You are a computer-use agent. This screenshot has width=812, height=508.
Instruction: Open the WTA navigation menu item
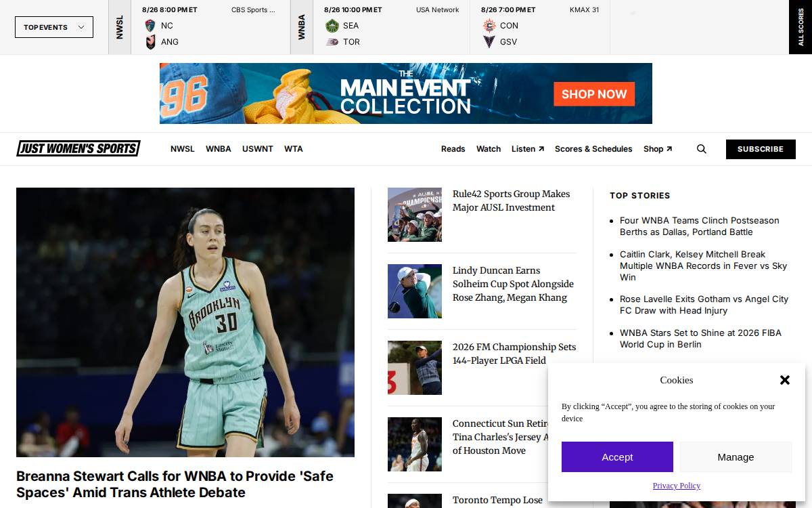click(x=294, y=149)
